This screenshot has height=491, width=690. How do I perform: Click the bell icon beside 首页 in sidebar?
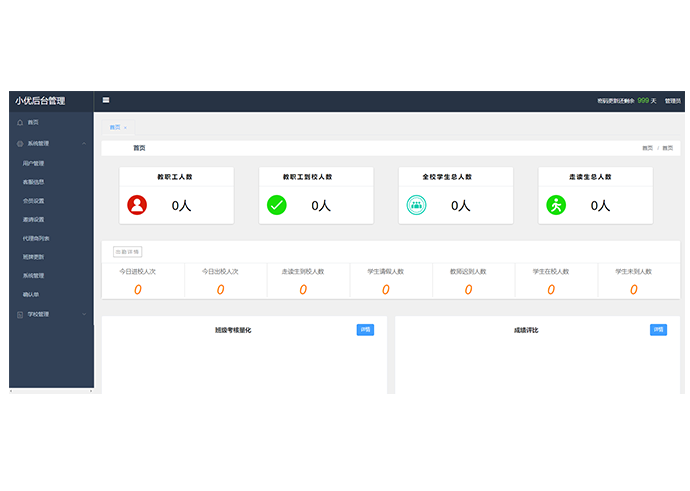(20, 123)
